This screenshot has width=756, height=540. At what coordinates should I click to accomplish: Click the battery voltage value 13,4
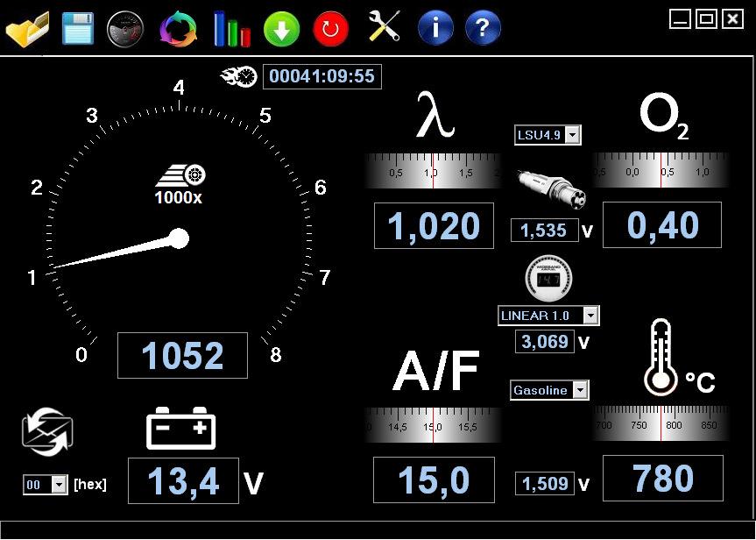(183, 480)
